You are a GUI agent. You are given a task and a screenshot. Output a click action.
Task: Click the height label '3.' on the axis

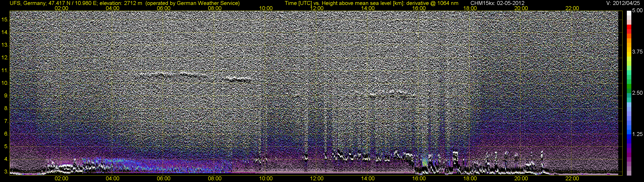pyautogui.click(x=6, y=172)
